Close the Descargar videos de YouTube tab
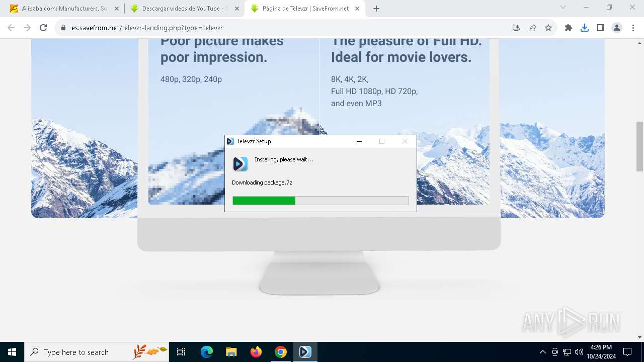Screen dimensions: 644x362 pyautogui.click(x=237, y=9)
